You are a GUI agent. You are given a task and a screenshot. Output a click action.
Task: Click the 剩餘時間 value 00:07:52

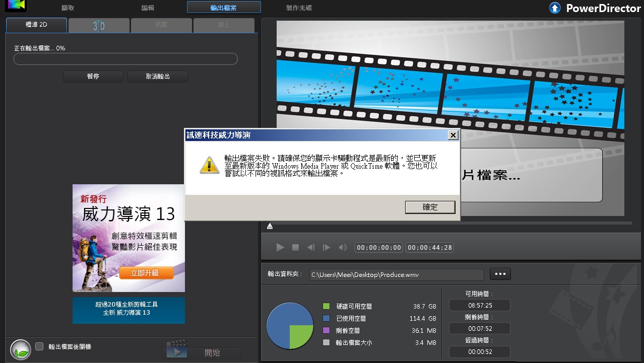point(480,329)
